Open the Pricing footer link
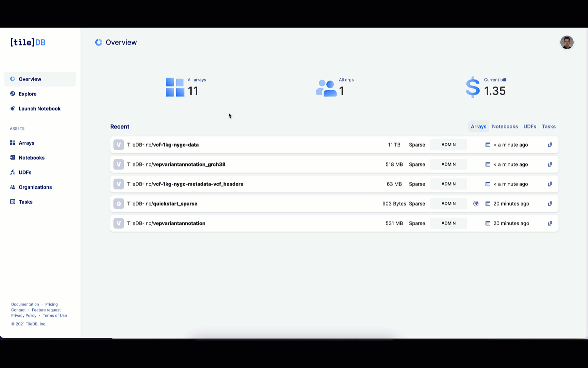 pos(51,304)
